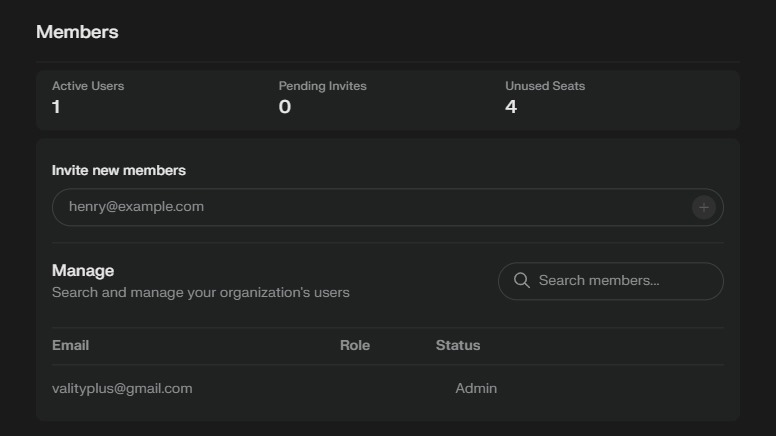Click the Members page heading
This screenshot has height=436, width=776.
77,32
